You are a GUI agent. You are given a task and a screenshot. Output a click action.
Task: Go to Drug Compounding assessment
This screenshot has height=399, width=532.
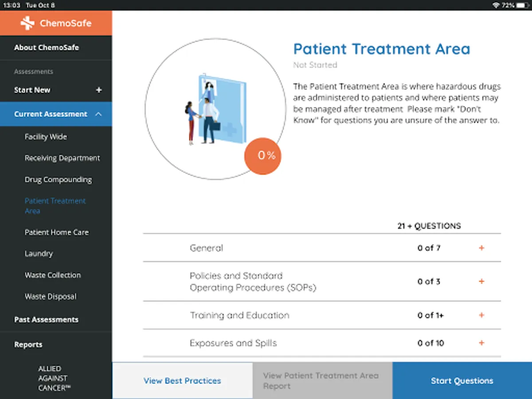(58, 180)
